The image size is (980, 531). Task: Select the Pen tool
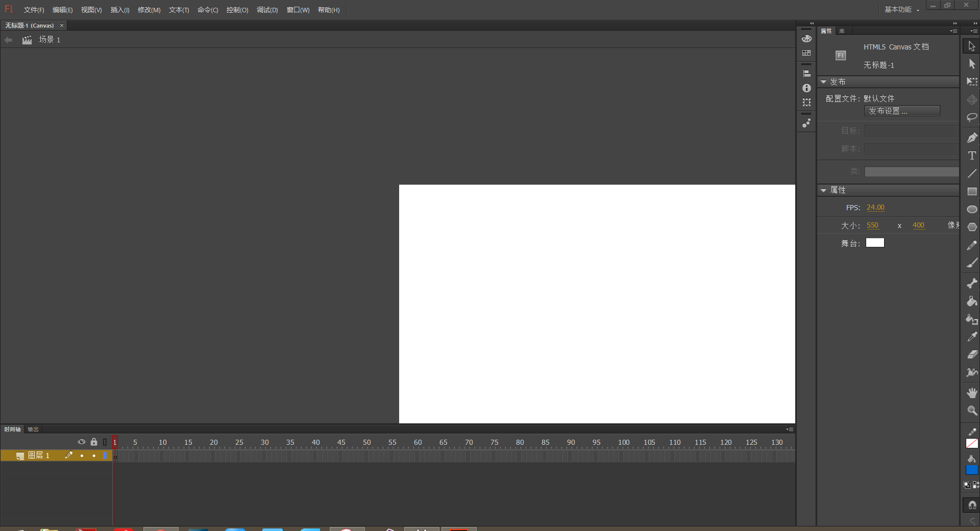click(x=972, y=138)
